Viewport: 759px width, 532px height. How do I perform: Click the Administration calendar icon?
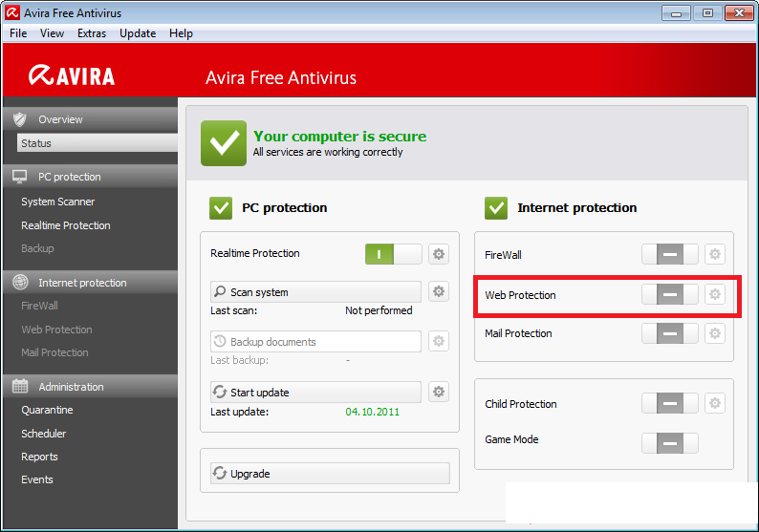(x=20, y=386)
